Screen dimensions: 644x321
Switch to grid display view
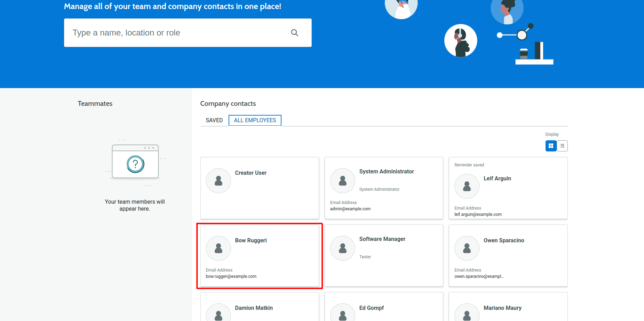click(x=551, y=146)
